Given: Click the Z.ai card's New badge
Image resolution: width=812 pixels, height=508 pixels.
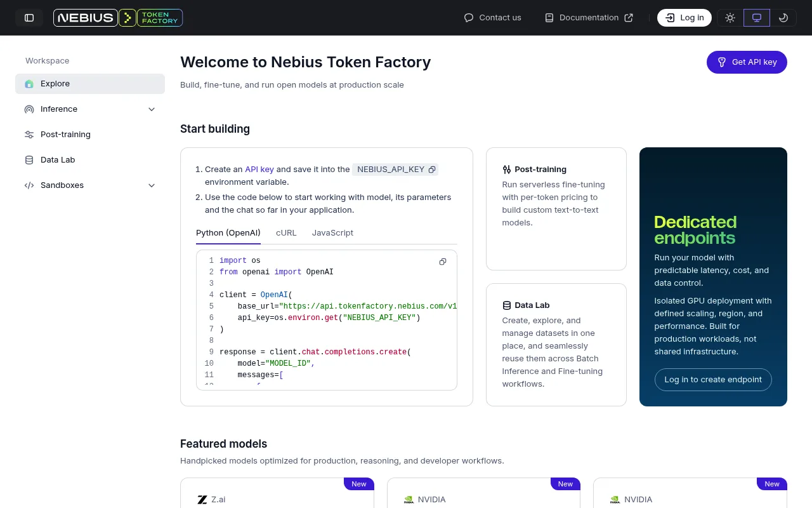Looking at the screenshot, I should (x=359, y=484).
